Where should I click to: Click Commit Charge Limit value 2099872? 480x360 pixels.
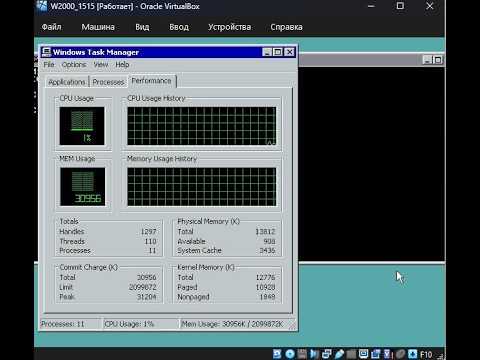click(142, 287)
